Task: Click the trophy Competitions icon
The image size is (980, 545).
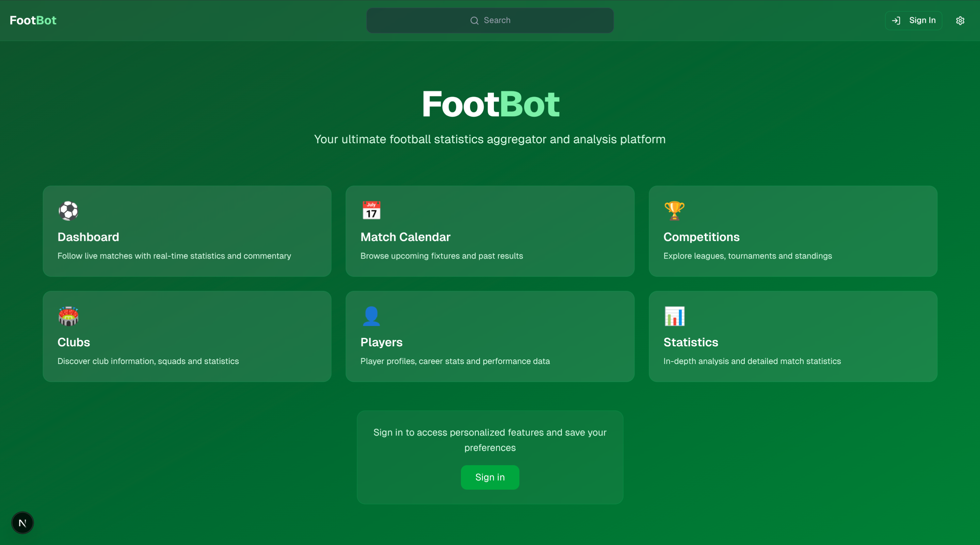Action: click(674, 211)
